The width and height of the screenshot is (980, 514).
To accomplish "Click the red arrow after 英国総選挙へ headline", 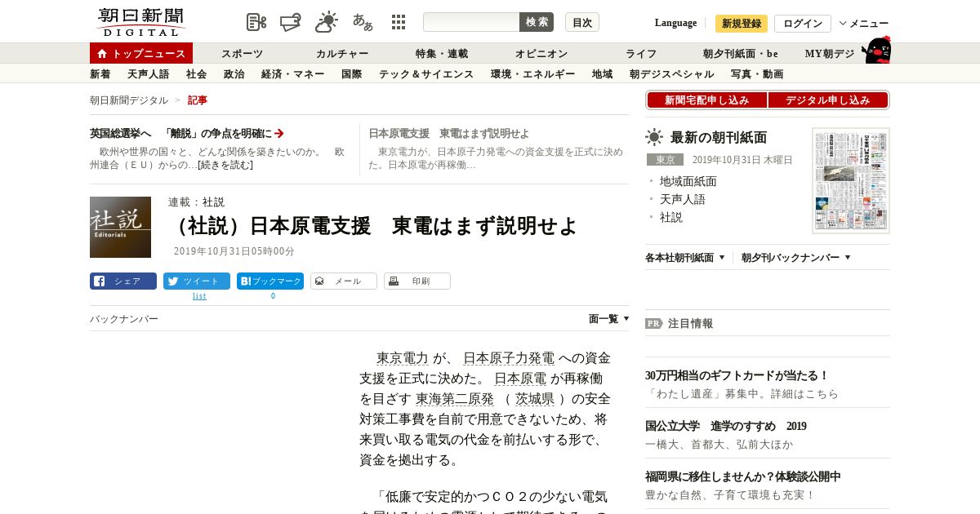I will (x=279, y=134).
